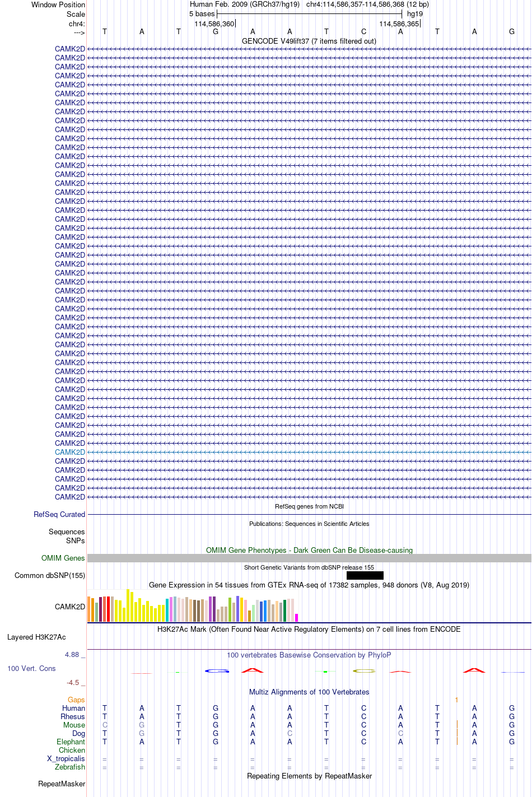Click the cyan bar in GTEx chart

tap(167, 610)
